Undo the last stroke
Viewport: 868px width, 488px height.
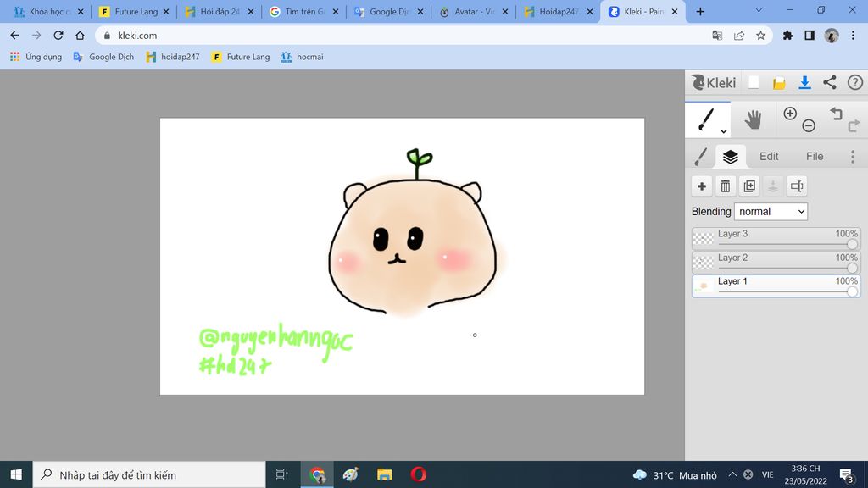click(836, 114)
